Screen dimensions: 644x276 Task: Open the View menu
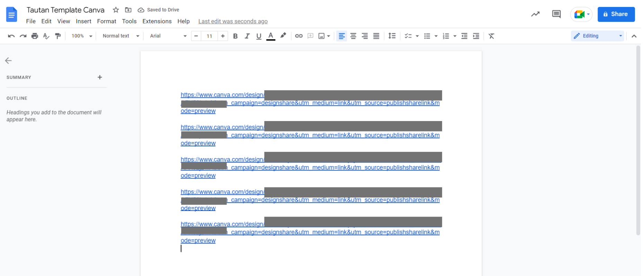pyautogui.click(x=64, y=21)
